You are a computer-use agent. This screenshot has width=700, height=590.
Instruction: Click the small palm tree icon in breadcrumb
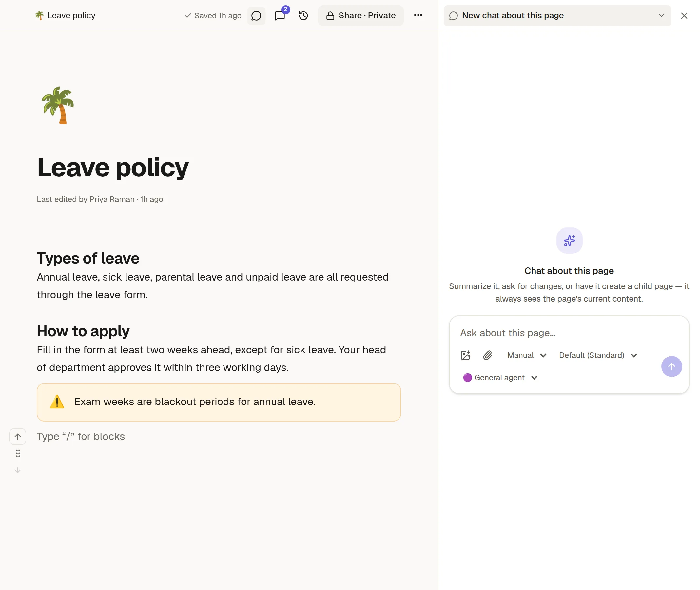[x=39, y=15]
